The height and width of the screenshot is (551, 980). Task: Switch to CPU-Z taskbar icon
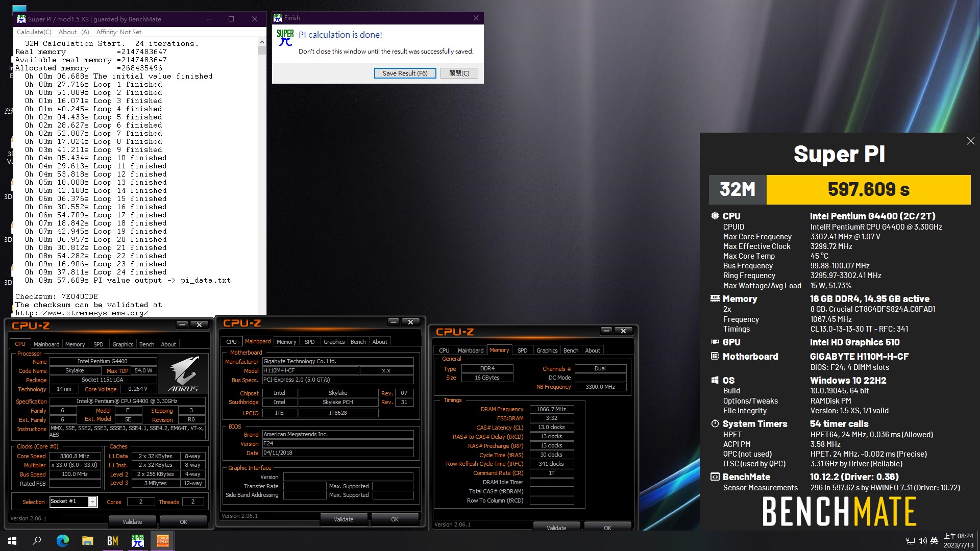(x=163, y=541)
